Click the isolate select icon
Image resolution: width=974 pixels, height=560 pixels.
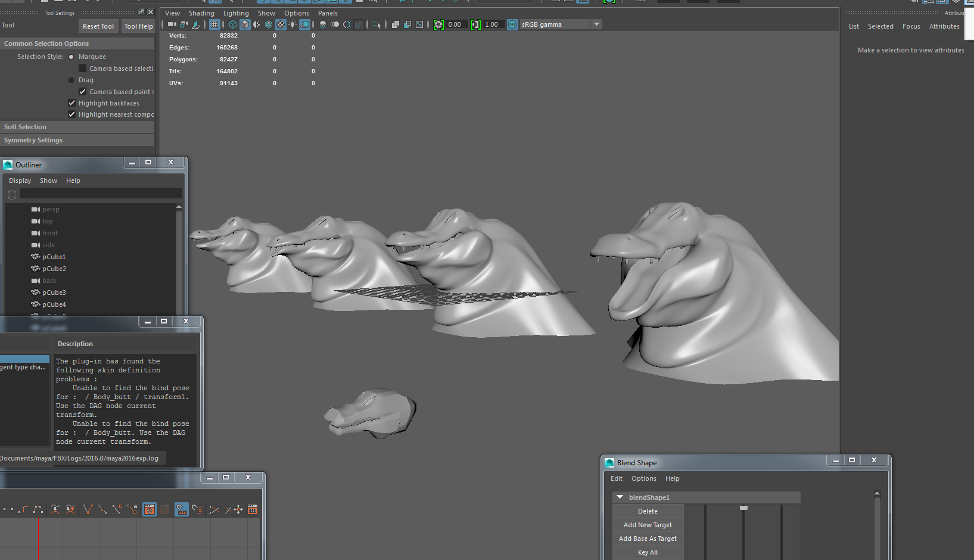point(376,24)
